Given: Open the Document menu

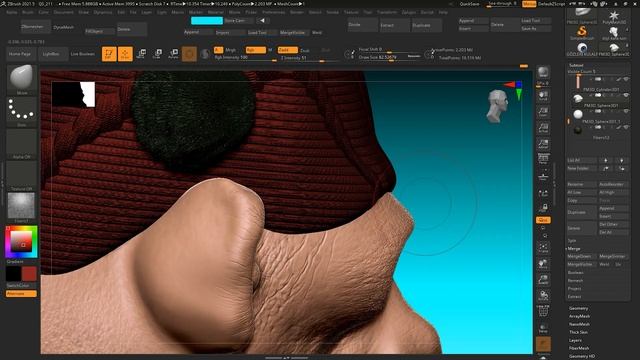Looking at the screenshot, I should pyautogui.click(x=64, y=12).
